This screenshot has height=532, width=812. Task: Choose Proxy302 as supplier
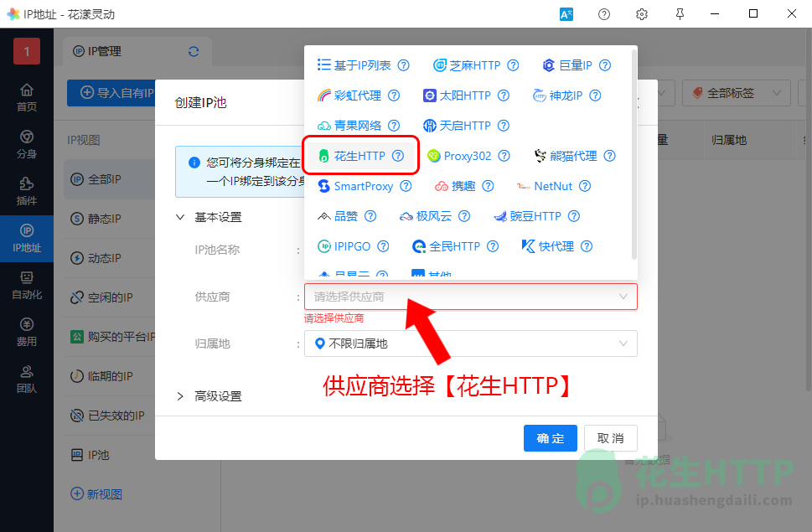(459, 156)
